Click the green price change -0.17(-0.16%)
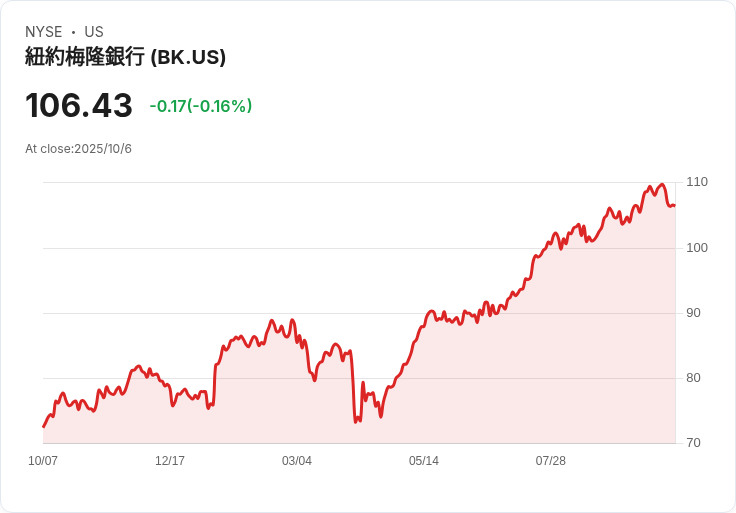The width and height of the screenshot is (736, 513). click(x=201, y=106)
